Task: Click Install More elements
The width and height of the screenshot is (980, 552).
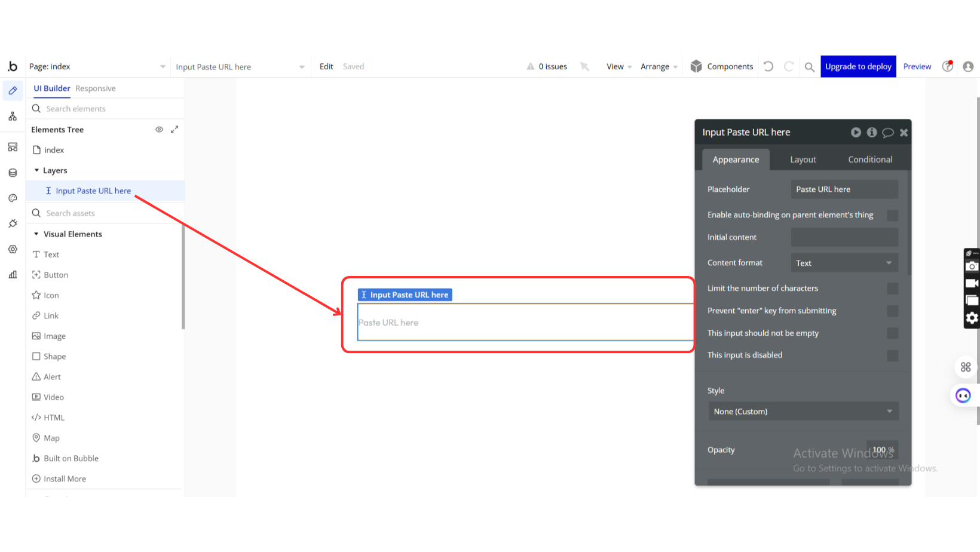Action: click(59, 479)
